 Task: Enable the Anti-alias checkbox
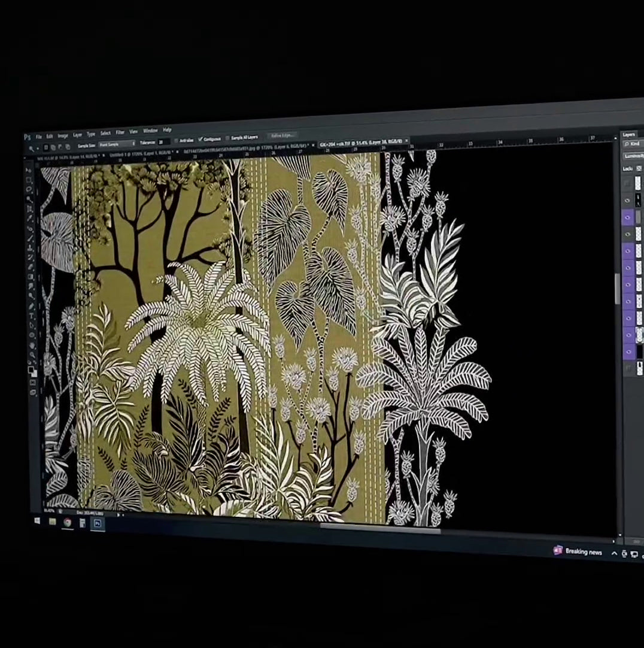coord(176,141)
